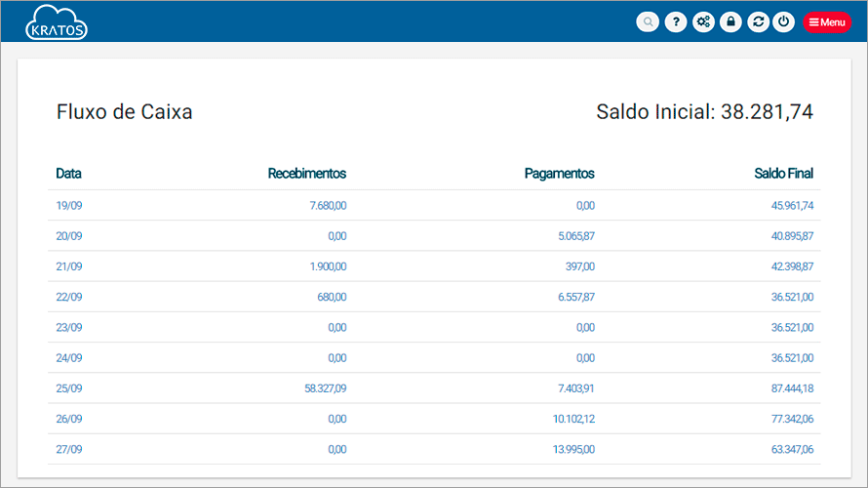Click the power logout icon

pyautogui.click(x=784, y=22)
